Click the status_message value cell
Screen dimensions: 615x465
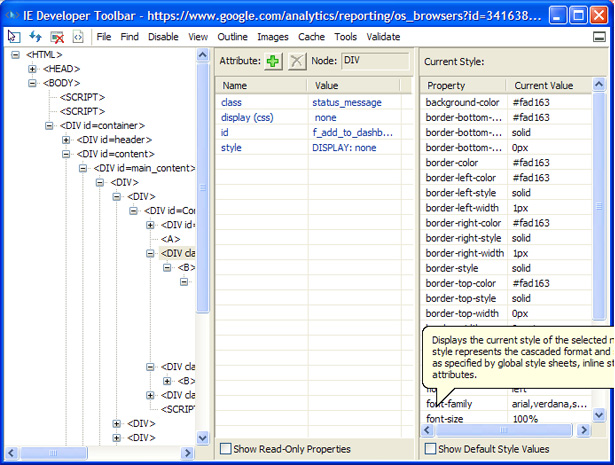(347, 103)
